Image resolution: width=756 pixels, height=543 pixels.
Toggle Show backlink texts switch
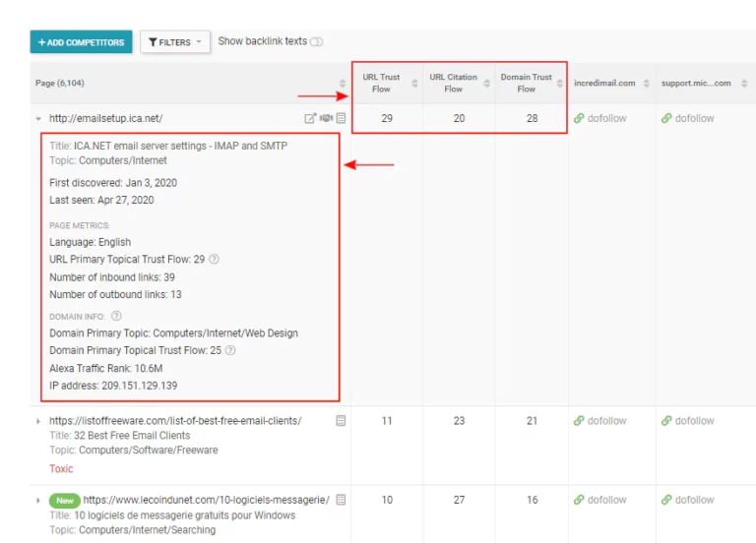(316, 42)
